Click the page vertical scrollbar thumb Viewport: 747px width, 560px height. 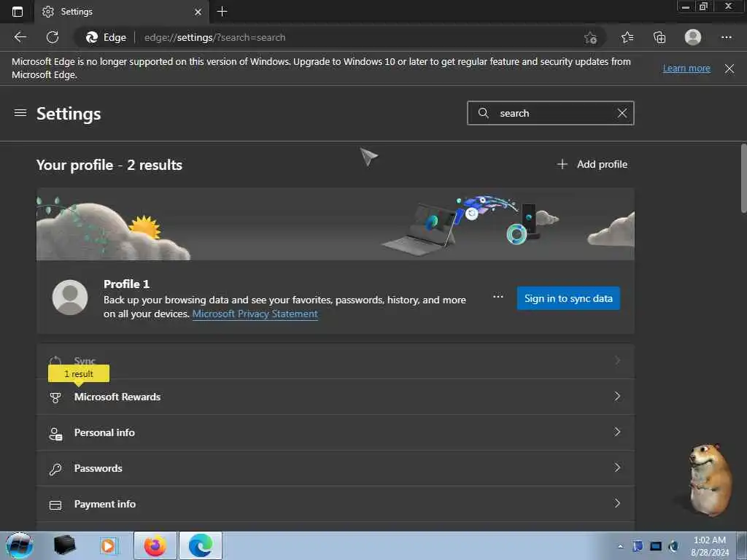pyautogui.click(x=743, y=179)
